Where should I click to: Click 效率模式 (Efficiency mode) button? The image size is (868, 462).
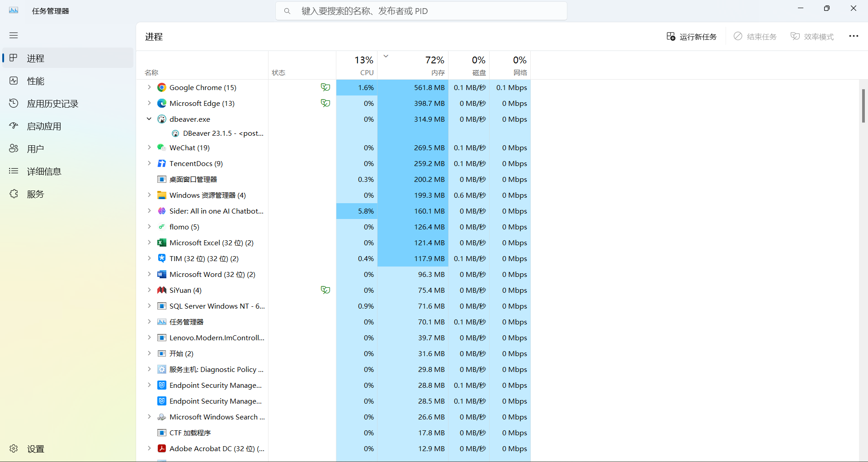pos(812,36)
